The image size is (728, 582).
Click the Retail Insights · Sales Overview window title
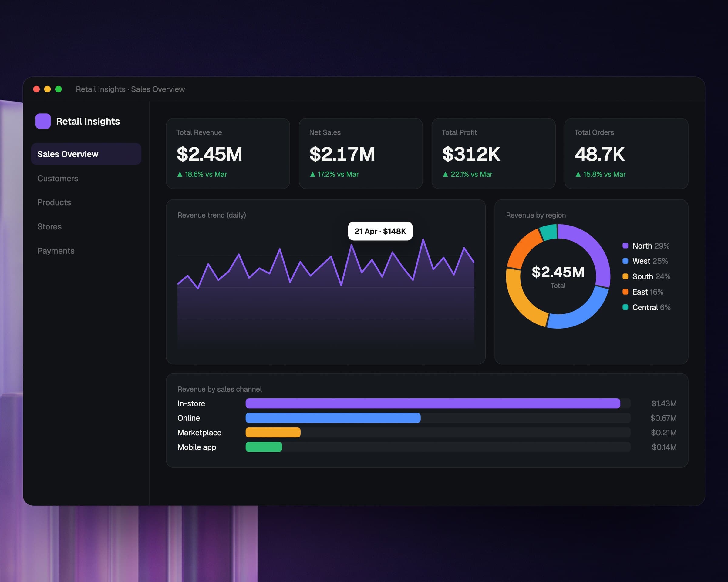point(130,89)
